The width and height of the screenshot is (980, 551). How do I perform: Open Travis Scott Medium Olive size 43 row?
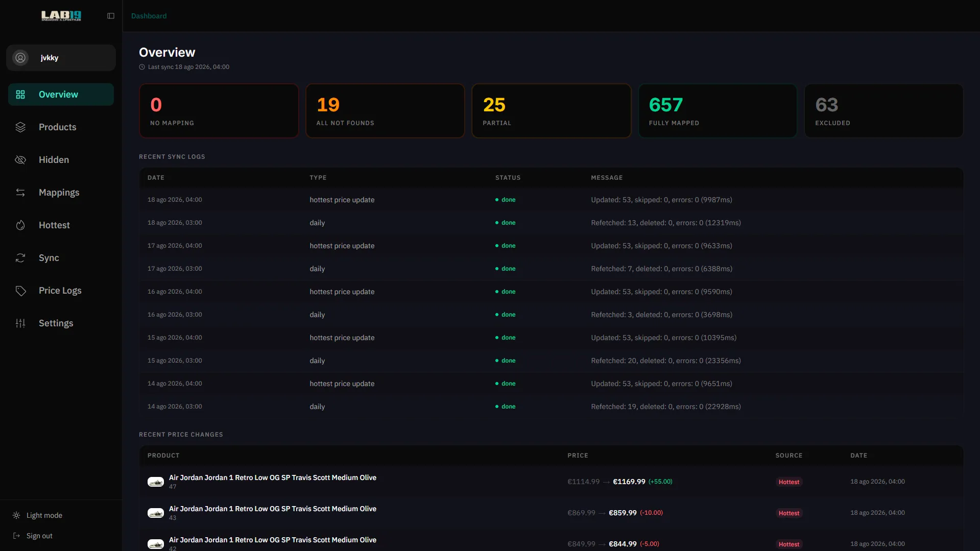[x=551, y=513]
